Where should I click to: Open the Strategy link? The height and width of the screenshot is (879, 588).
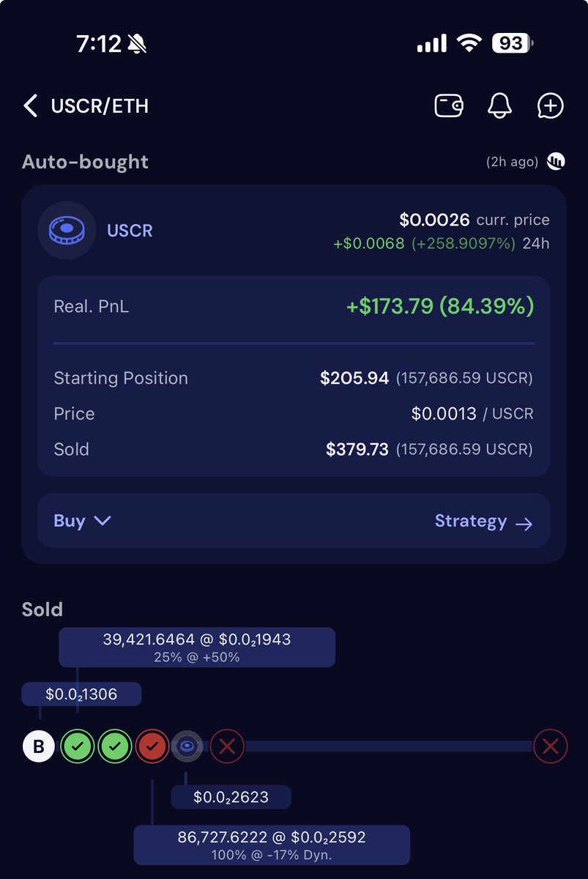(471, 521)
